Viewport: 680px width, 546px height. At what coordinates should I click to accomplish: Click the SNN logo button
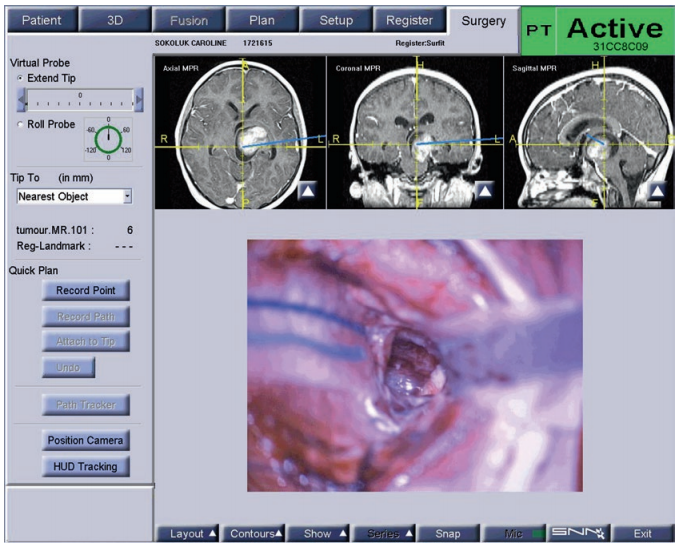(580, 534)
